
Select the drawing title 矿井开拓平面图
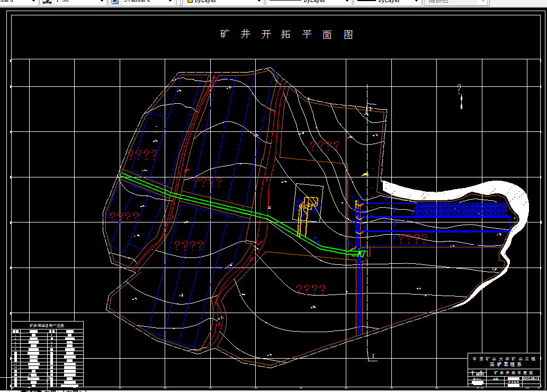(286, 34)
